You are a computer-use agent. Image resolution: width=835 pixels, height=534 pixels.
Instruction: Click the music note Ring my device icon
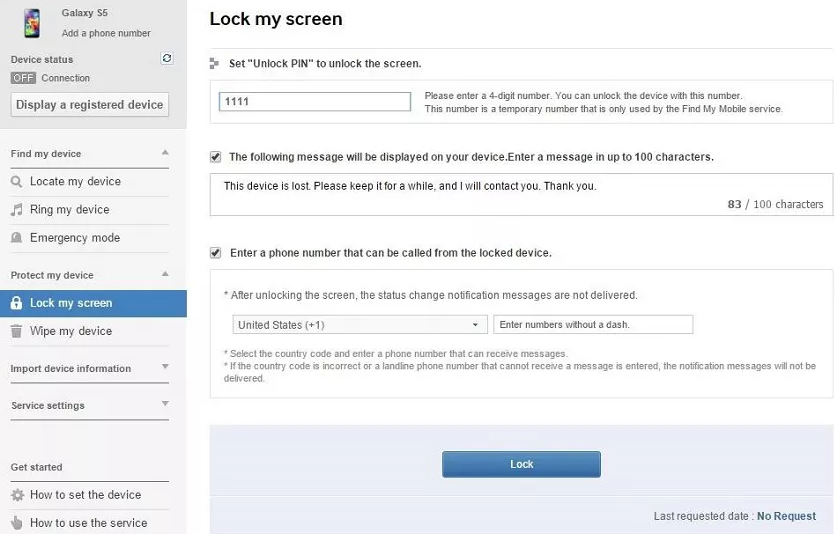click(x=17, y=210)
